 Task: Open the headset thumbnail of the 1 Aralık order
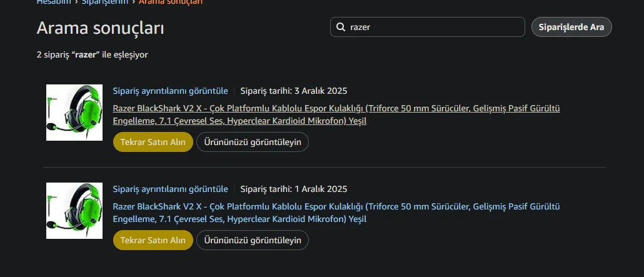74,211
